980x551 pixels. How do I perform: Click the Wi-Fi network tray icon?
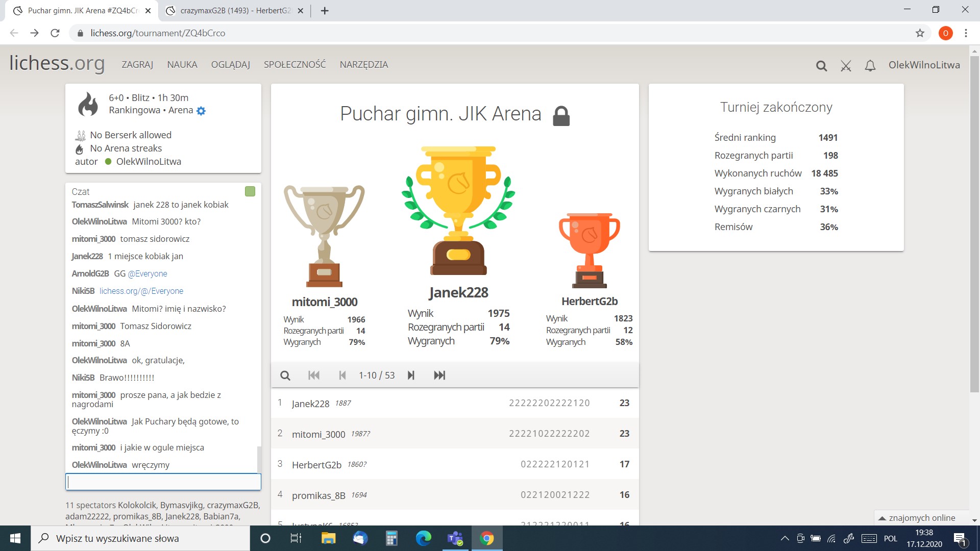831,538
